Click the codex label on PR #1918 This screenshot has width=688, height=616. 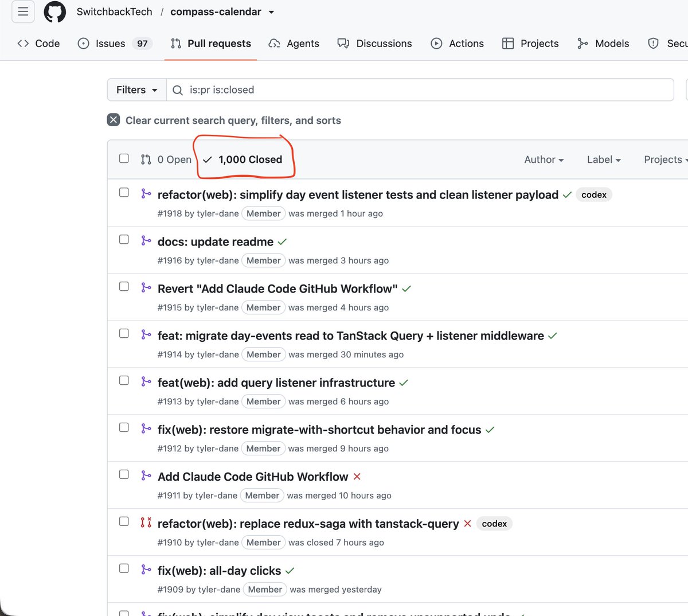click(x=594, y=195)
